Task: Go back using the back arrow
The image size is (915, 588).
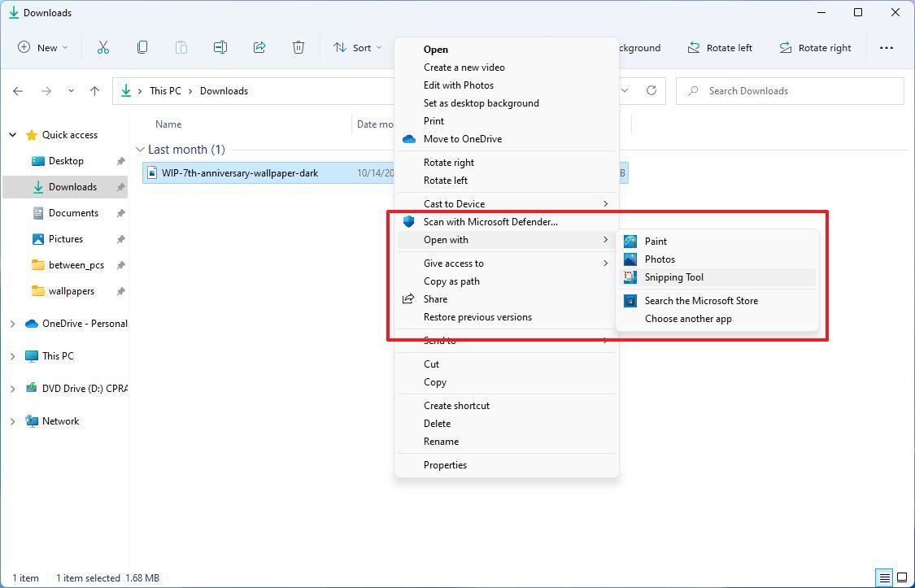Action: (x=18, y=90)
